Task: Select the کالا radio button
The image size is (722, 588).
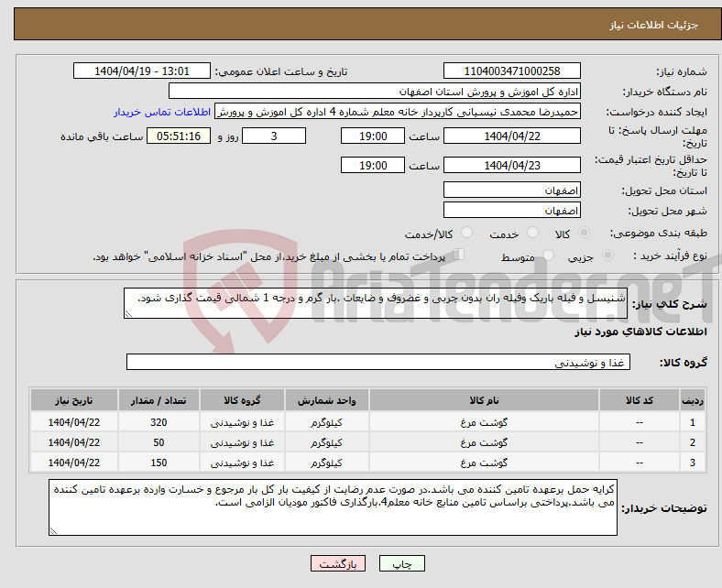Action: pyautogui.click(x=584, y=233)
